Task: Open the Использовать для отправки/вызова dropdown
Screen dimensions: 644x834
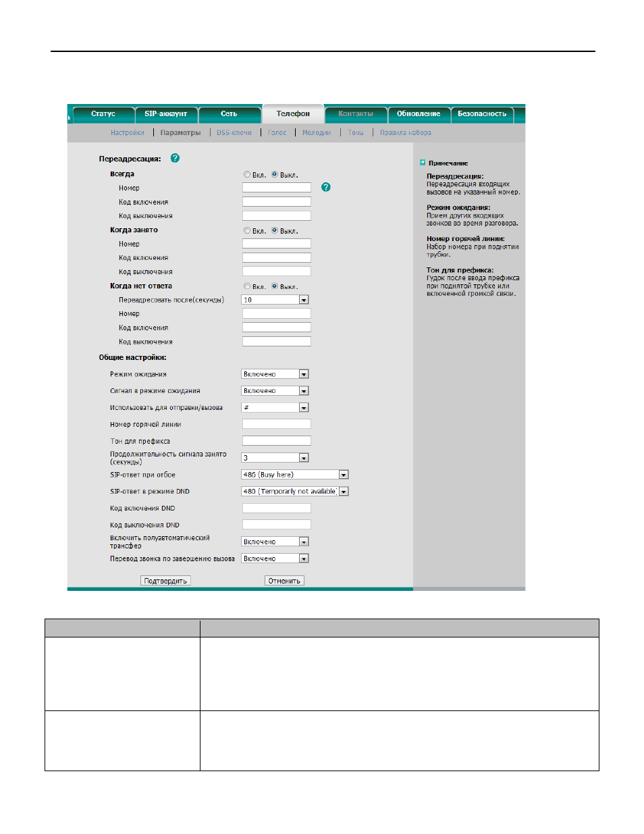Action: pyautogui.click(x=275, y=408)
